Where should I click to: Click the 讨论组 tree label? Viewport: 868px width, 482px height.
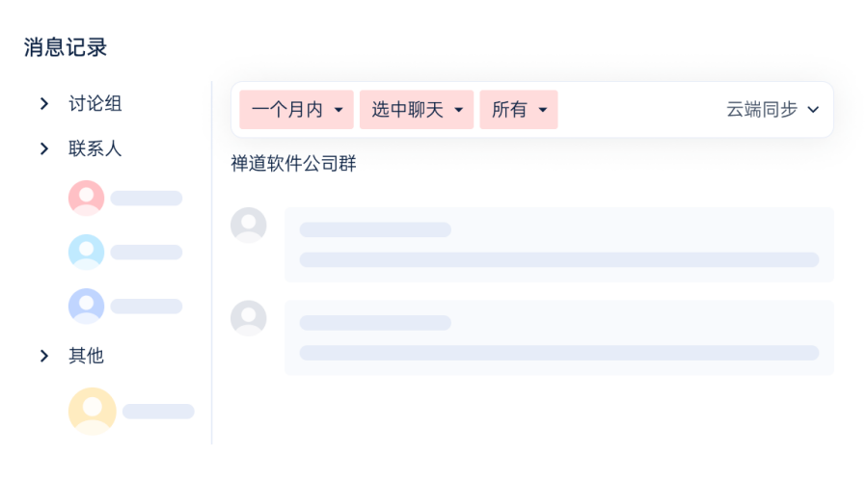pyautogui.click(x=95, y=103)
